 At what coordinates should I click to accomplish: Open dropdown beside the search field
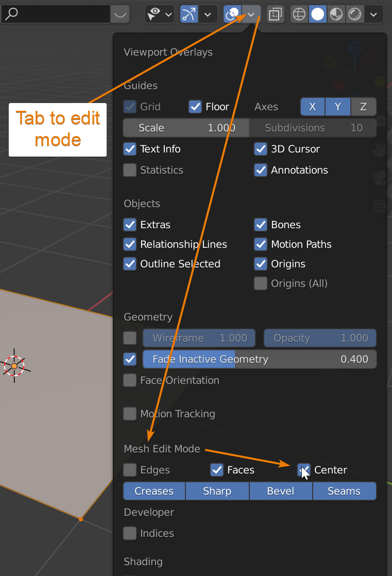click(120, 14)
